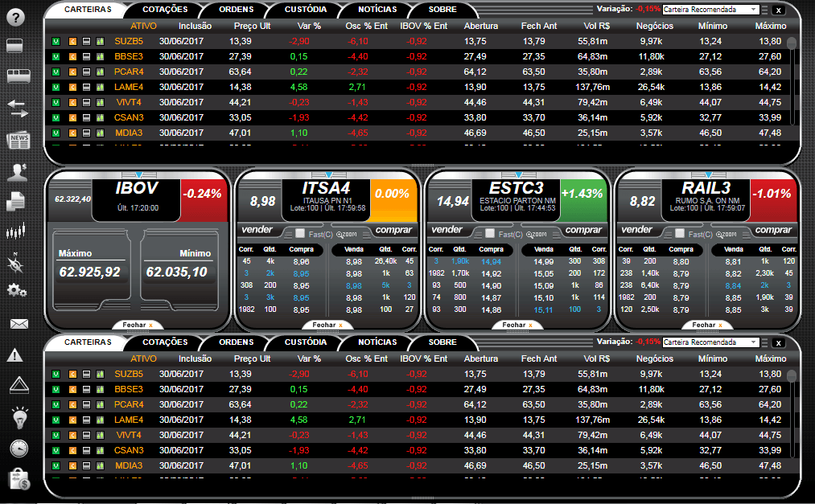This screenshot has width=815, height=504.
Task: Click vender button on ESTC3 widget
Action: click(x=447, y=230)
